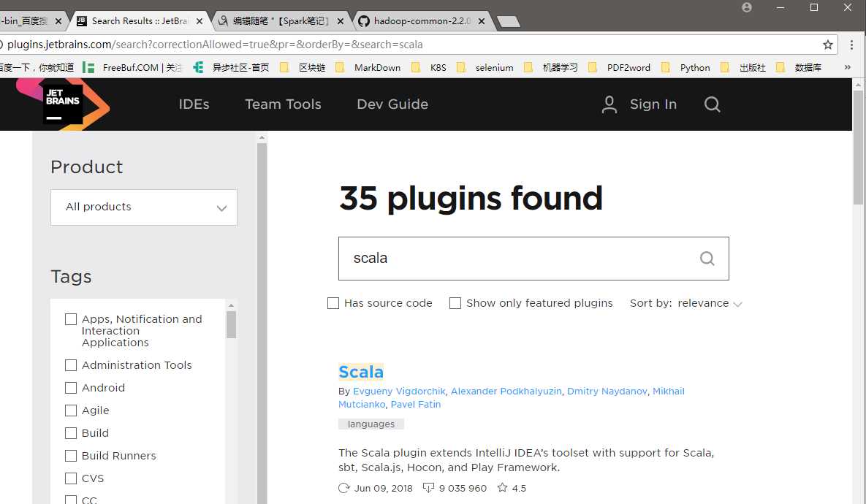This screenshot has width=866, height=504.
Task: Open the site search magnifier in header
Action: pyautogui.click(x=712, y=104)
